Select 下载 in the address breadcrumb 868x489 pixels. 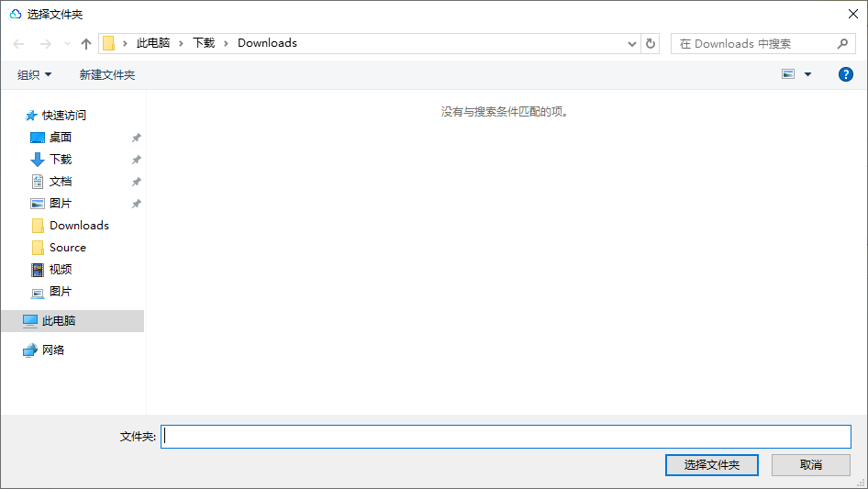204,43
